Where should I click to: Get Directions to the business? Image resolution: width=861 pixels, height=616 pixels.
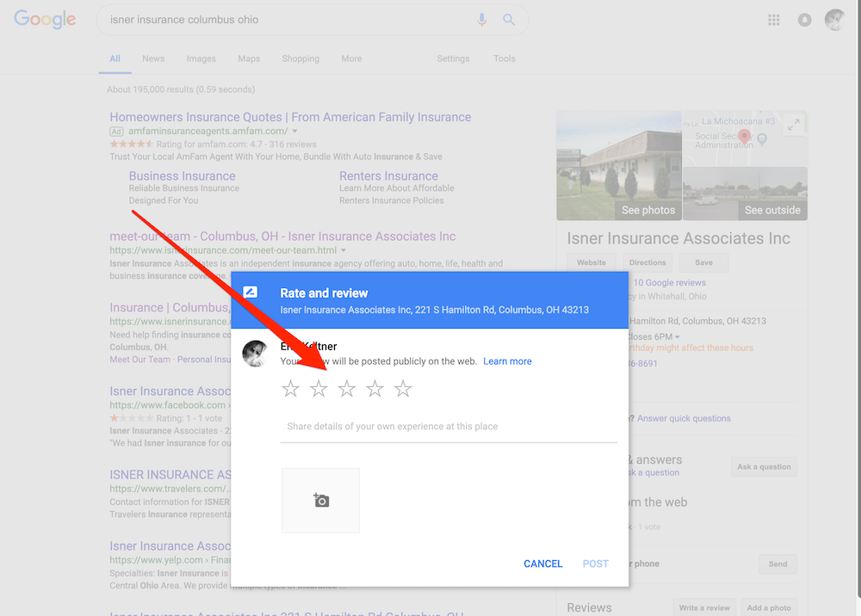click(647, 262)
